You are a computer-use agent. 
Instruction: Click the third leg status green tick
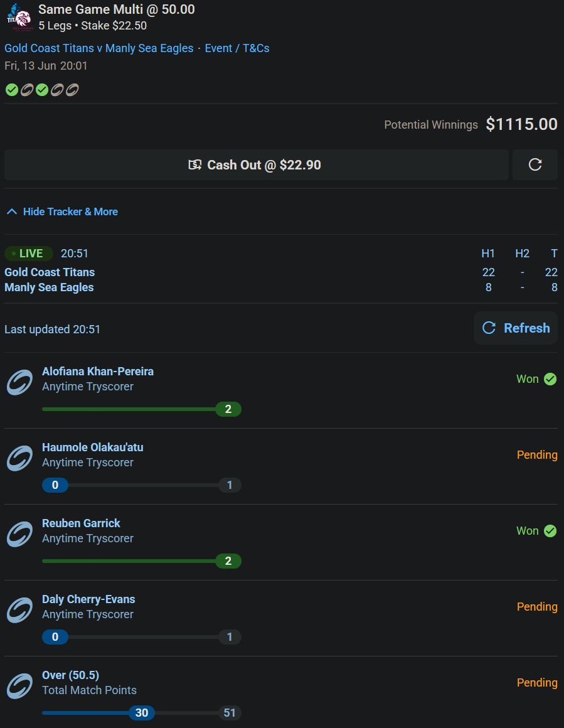pos(42,90)
